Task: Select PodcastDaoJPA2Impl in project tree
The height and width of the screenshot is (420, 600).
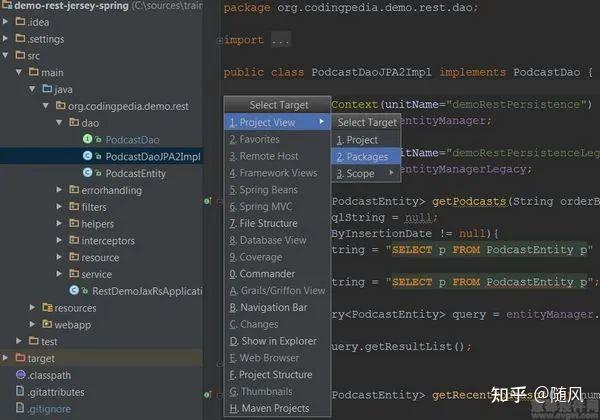Action: tap(101, 156)
